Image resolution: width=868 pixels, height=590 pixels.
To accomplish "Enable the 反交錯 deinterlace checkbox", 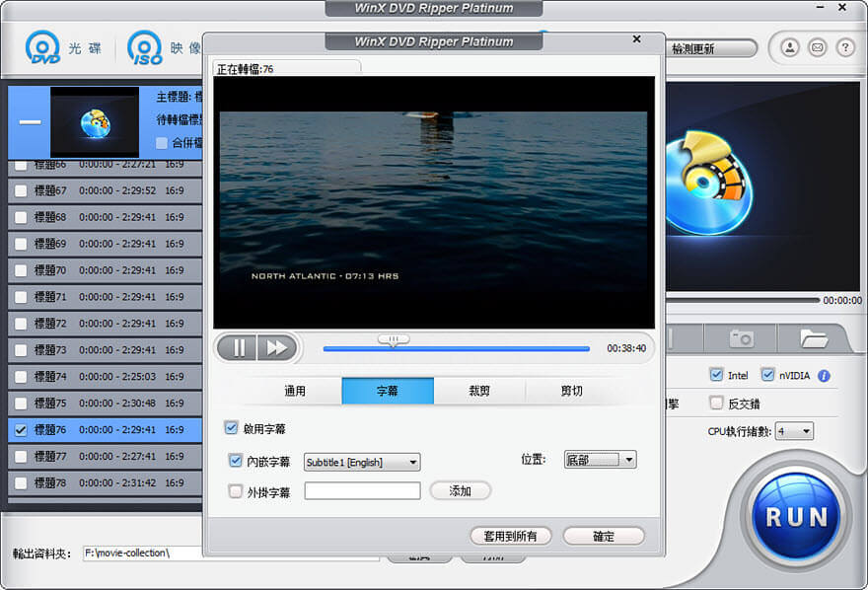I will coord(716,403).
